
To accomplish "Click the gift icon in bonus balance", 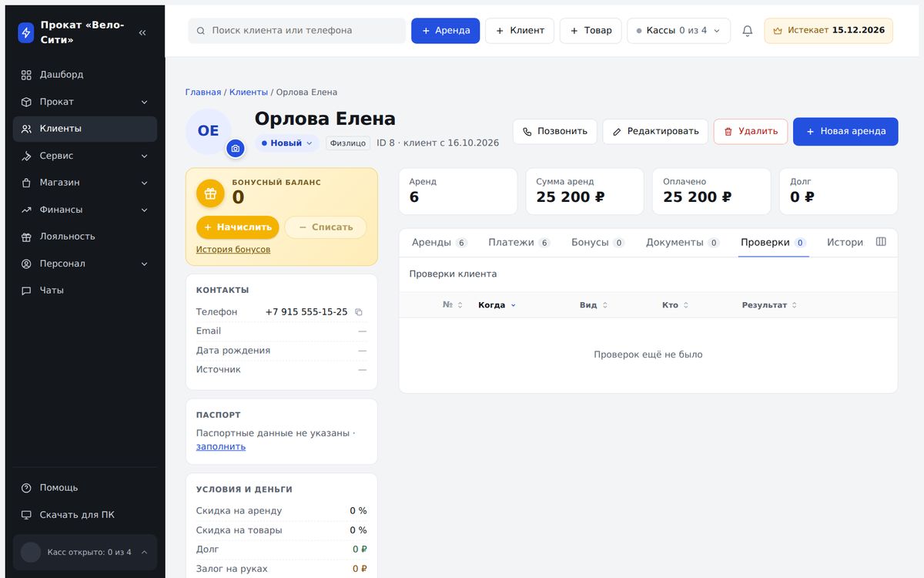I will [210, 193].
